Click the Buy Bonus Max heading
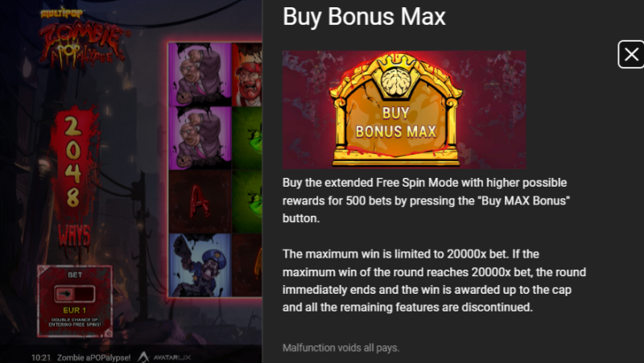This screenshot has width=644, height=363. (x=364, y=17)
